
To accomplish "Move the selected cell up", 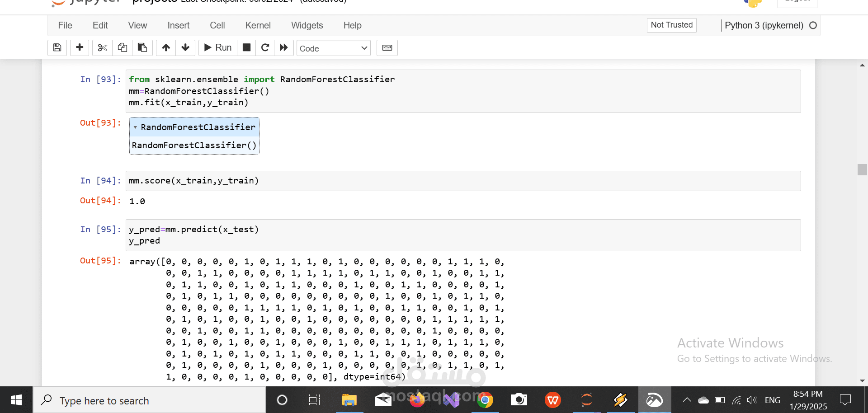I will [165, 48].
